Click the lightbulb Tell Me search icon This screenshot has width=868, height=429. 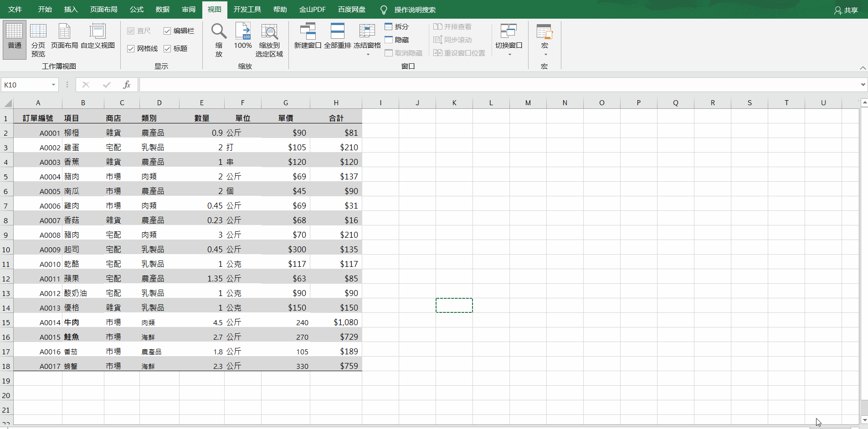click(384, 10)
